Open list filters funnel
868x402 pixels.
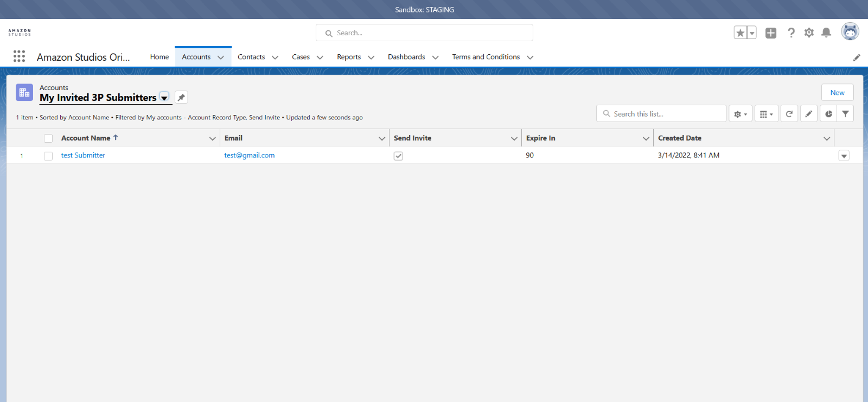845,114
